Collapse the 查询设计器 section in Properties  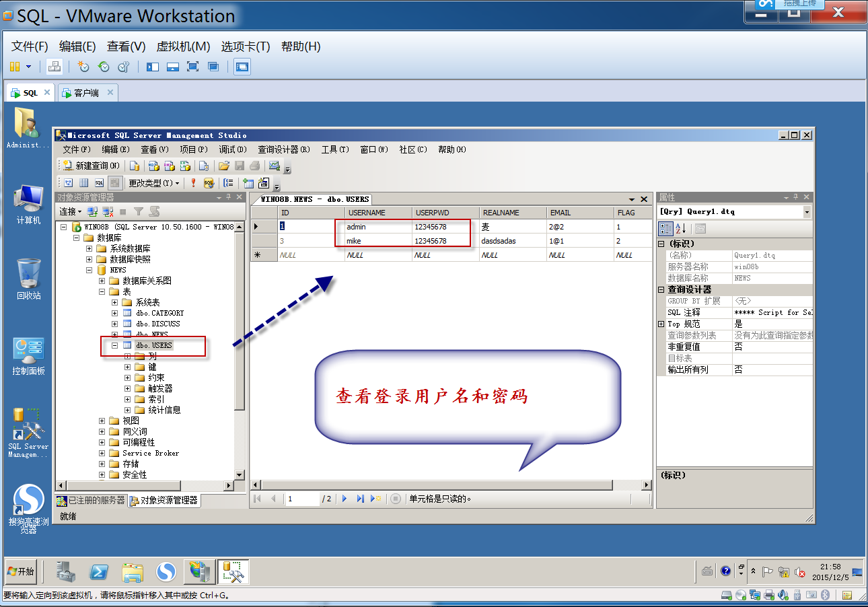[661, 289]
